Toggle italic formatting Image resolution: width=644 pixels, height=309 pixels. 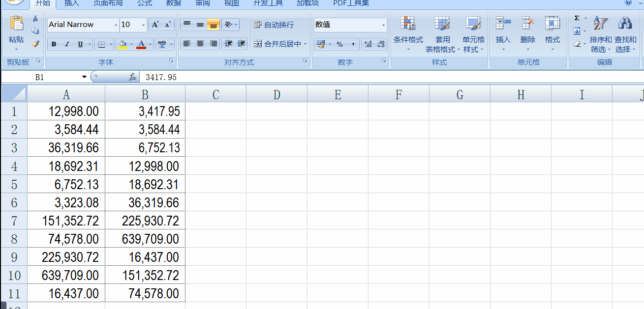coord(66,44)
